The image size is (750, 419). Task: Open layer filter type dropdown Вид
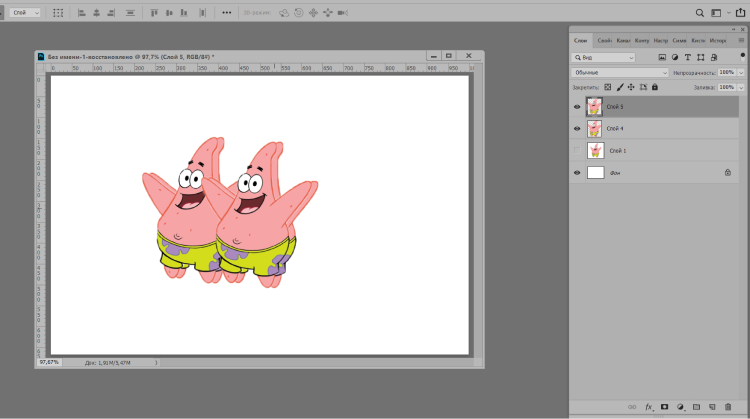(x=604, y=57)
